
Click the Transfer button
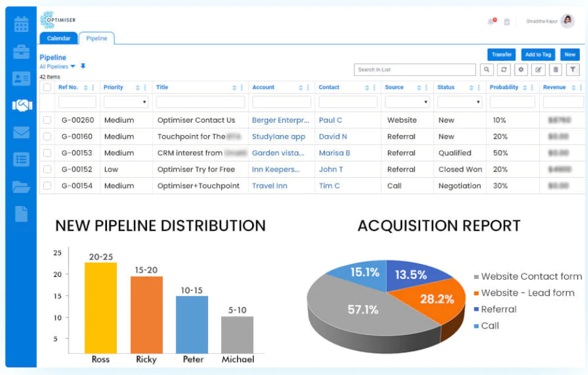(501, 55)
